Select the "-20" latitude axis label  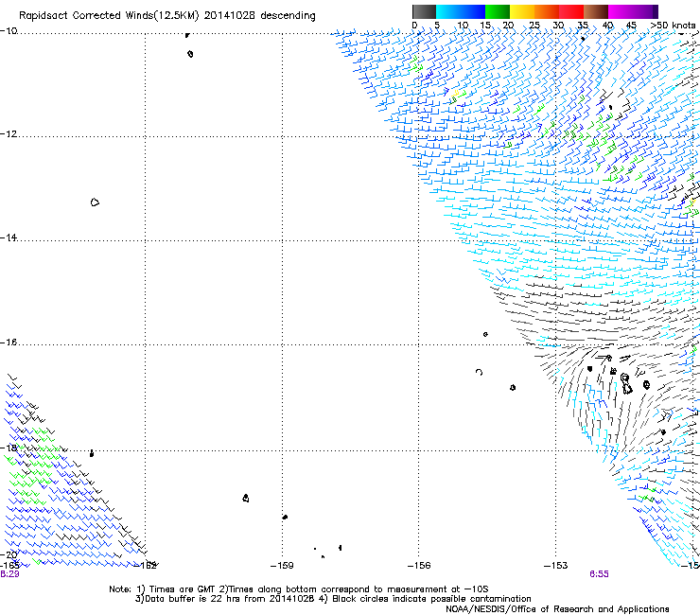click(9, 554)
